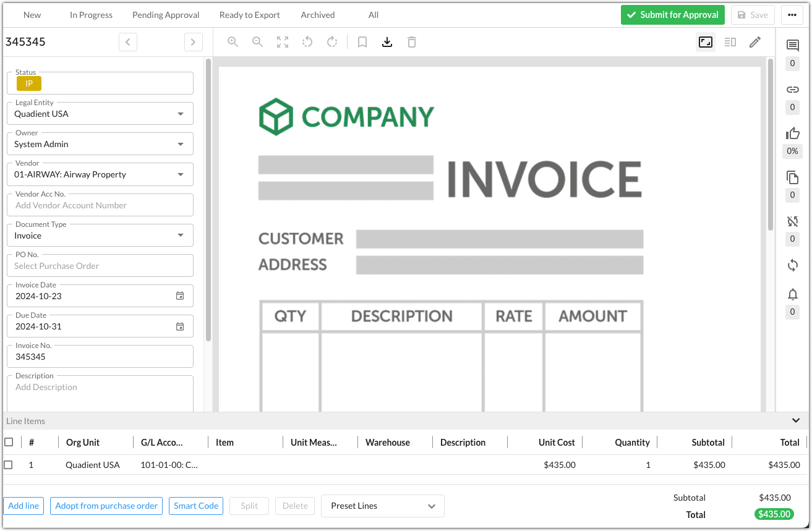Click the refresh sync arrows icon
Screen dimensions: 812x531
point(793,265)
